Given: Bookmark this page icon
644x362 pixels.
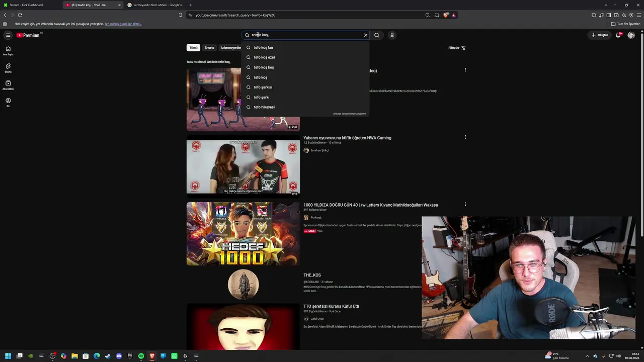Looking at the screenshot, I should click(x=180, y=15).
